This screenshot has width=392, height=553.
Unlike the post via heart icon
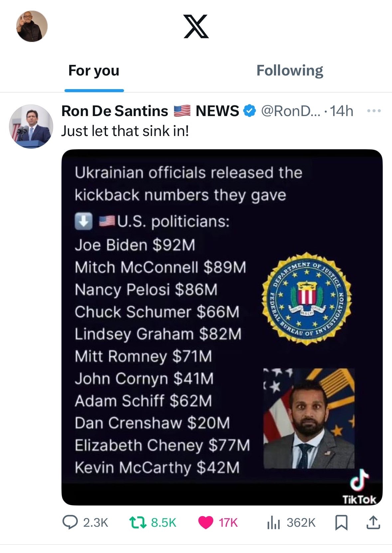[206, 522]
